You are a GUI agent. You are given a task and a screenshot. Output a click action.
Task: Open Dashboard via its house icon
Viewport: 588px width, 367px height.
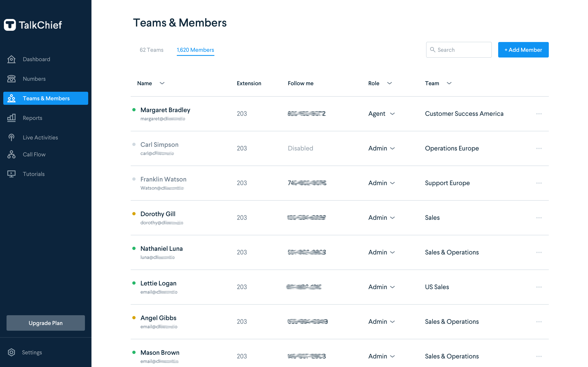point(11,59)
